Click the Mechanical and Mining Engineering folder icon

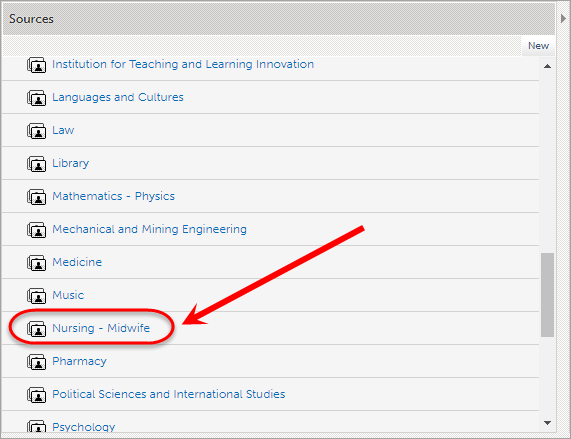(36, 230)
